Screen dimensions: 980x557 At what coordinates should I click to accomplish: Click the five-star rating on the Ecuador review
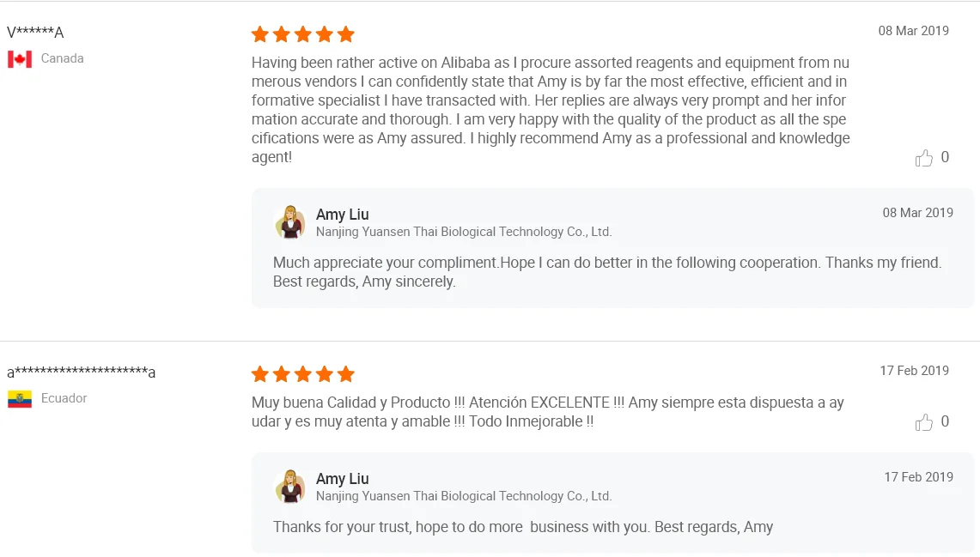(x=302, y=374)
